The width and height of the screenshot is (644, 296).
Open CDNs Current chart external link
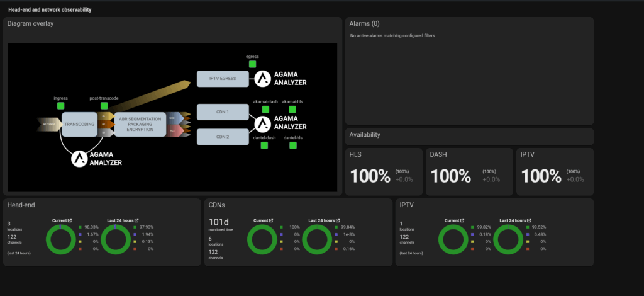[272, 220]
